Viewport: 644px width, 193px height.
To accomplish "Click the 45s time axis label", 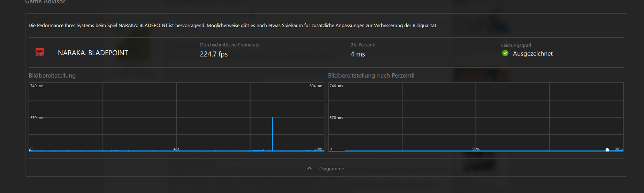I will [176, 149].
